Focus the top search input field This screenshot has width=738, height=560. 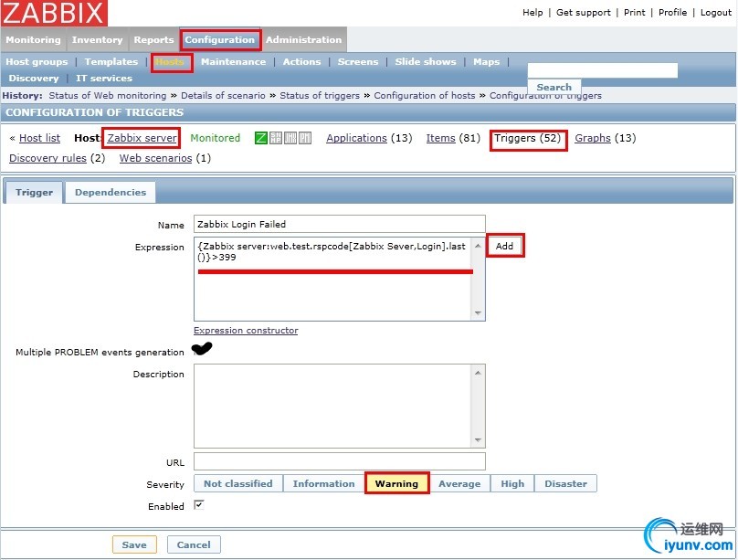603,70
